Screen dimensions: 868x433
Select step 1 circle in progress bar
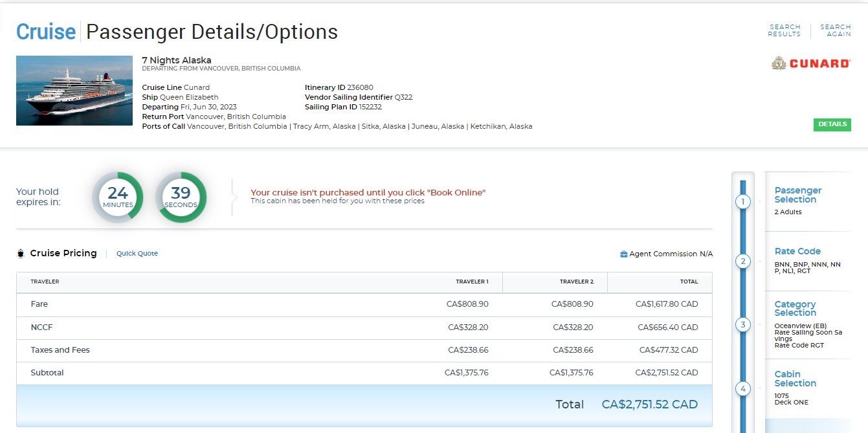(x=742, y=202)
